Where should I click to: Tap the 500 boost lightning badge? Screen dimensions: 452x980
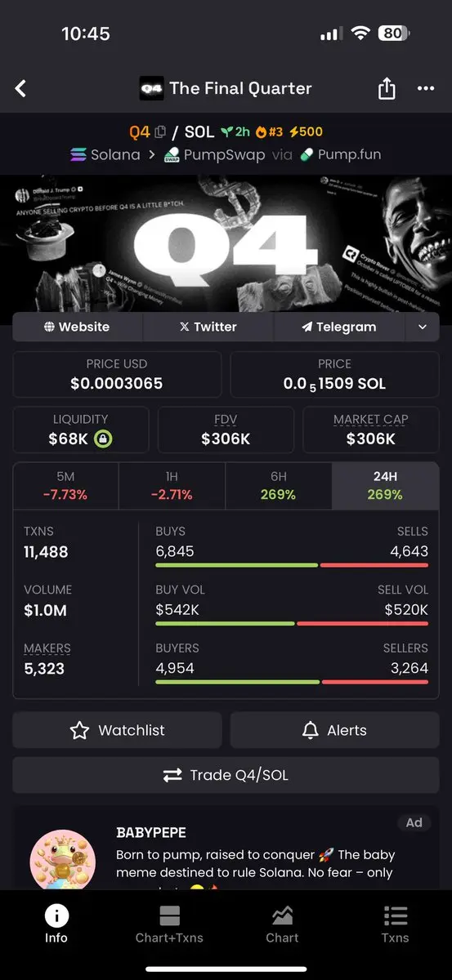(x=306, y=131)
